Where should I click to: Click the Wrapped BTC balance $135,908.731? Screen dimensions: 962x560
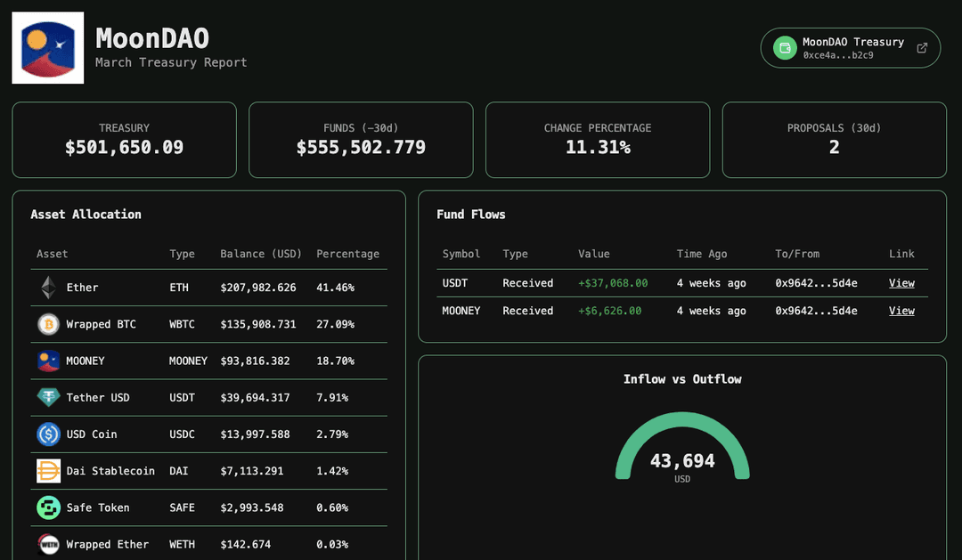(x=258, y=324)
